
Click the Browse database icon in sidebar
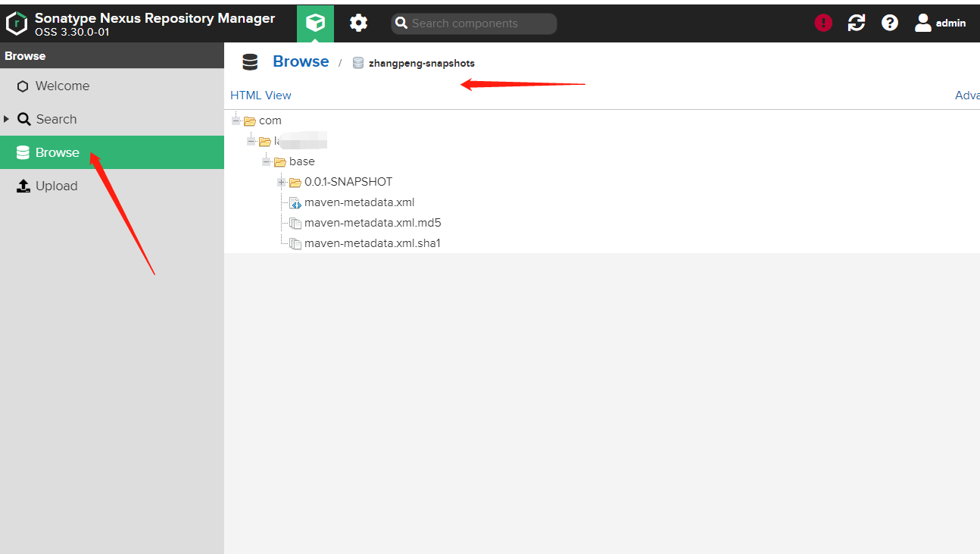(23, 153)
